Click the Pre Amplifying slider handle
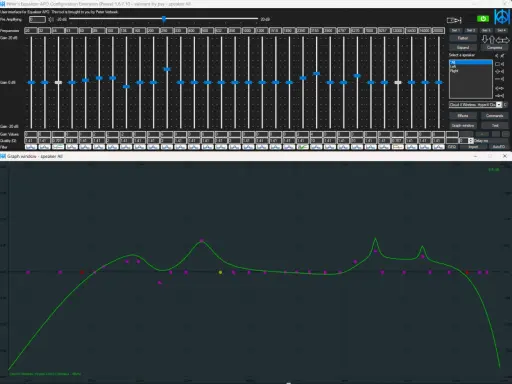This screenshot has width=512, height=384. point(164,19)
